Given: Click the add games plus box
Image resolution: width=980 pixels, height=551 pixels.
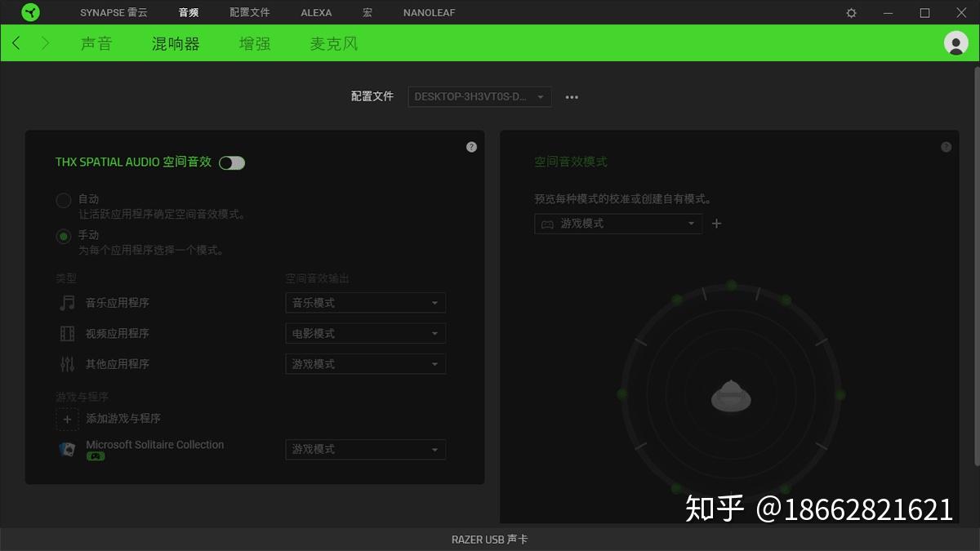Looking at the screenshot, I should pos(67,418).
